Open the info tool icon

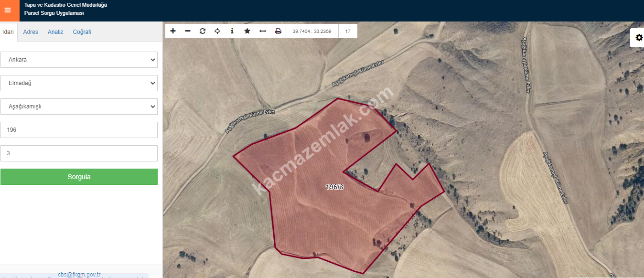point(232,31)
